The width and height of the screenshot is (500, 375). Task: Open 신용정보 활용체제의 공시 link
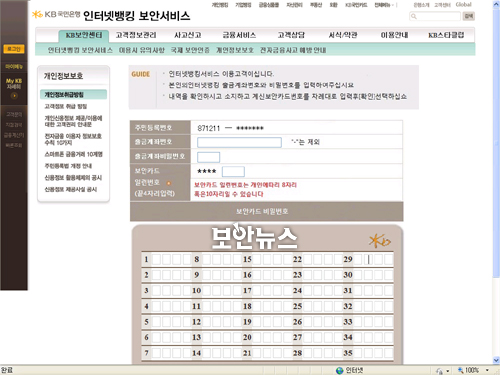pos(73,178)
